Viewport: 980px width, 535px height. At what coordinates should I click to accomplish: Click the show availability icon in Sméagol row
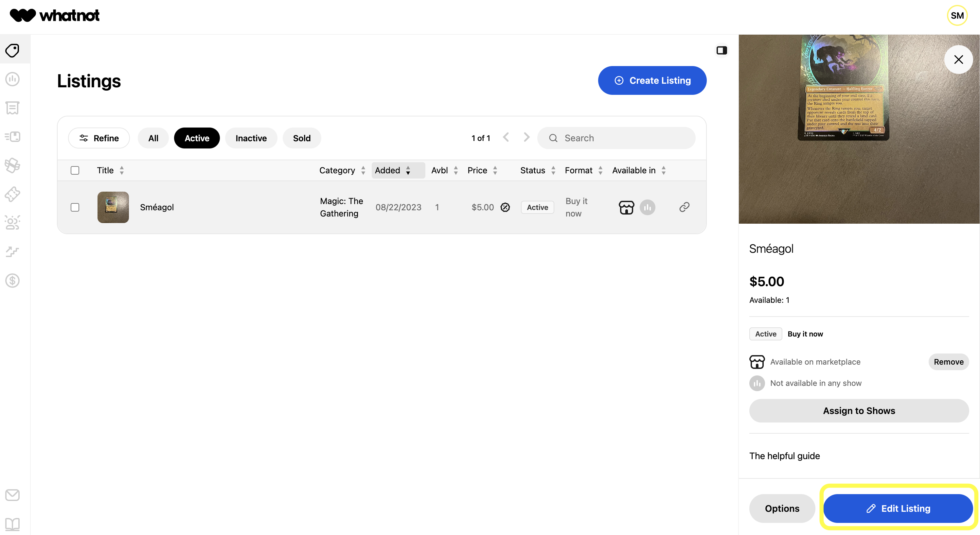click(647, 207)
